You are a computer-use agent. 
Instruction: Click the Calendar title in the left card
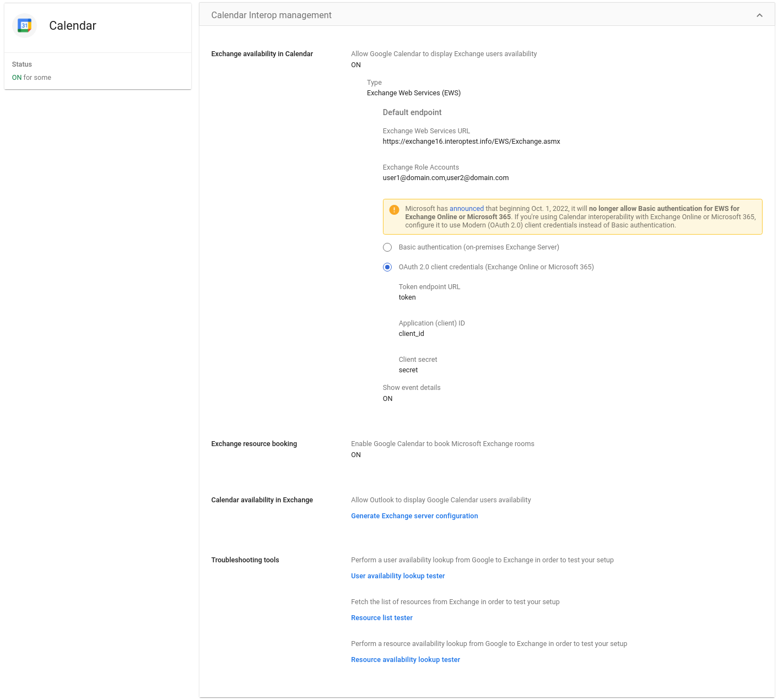pos(73,25)
